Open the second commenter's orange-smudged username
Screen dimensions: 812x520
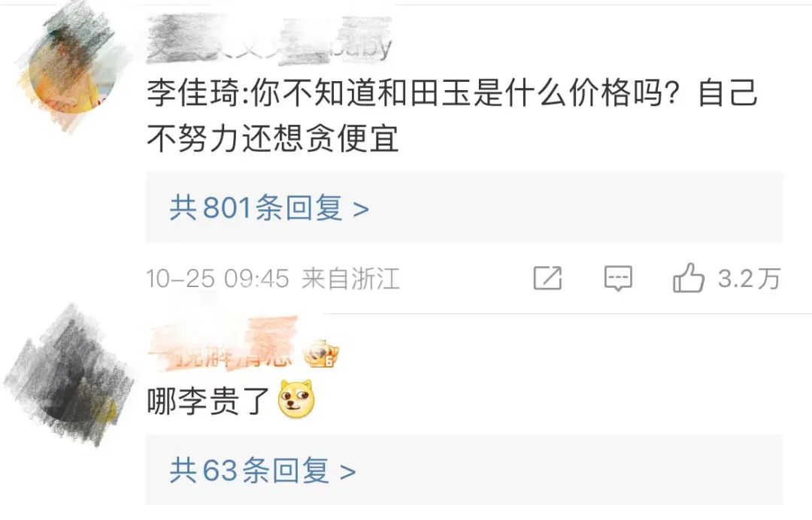tap(223, 346)
